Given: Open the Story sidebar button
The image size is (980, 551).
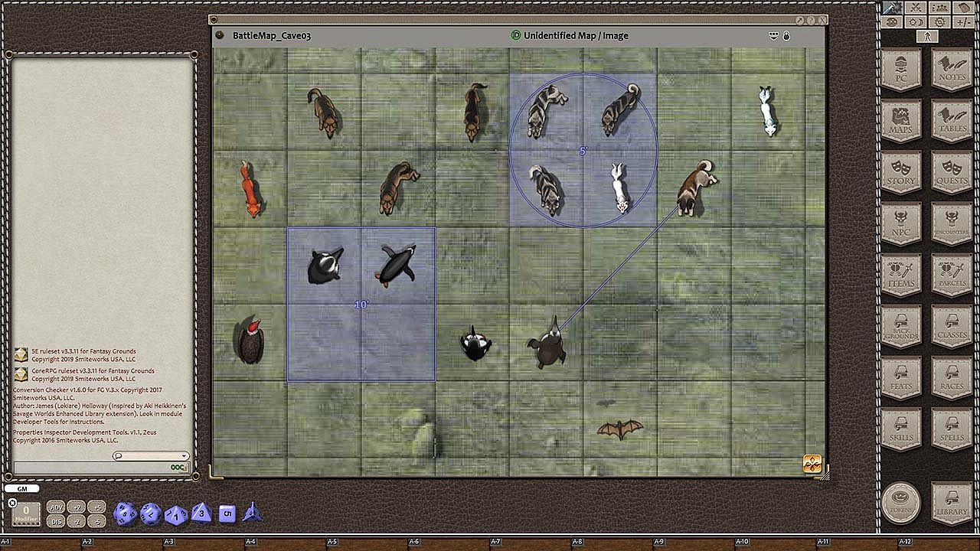Looking at the screenshot, I should click(x=901, y=172).
